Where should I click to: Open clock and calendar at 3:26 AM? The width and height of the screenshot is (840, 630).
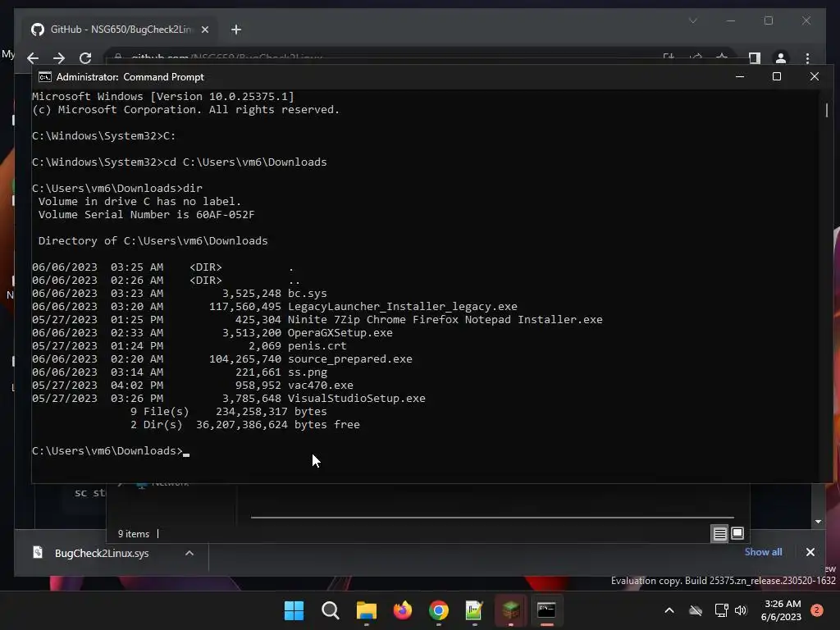coord(782,610)
